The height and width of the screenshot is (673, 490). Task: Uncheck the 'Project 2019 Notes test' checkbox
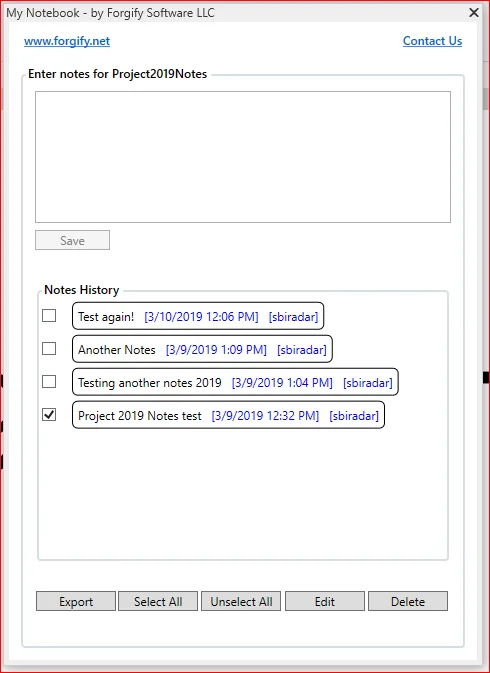pyautogui.click(x=49, y=415)
